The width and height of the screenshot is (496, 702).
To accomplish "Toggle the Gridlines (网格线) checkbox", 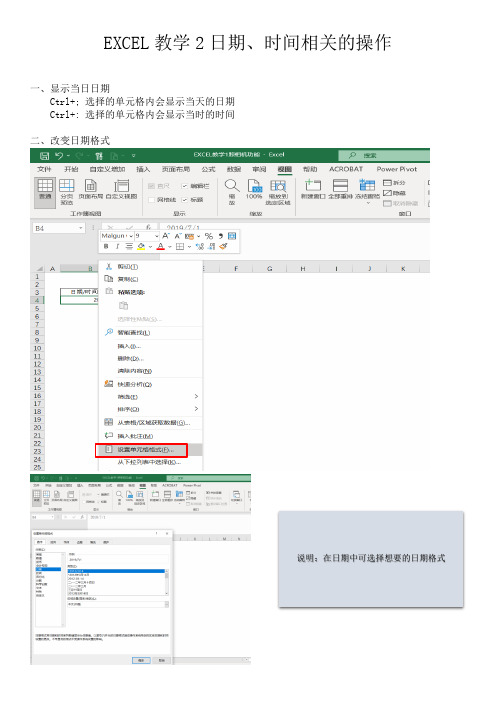I will click(x=151, y=200).
